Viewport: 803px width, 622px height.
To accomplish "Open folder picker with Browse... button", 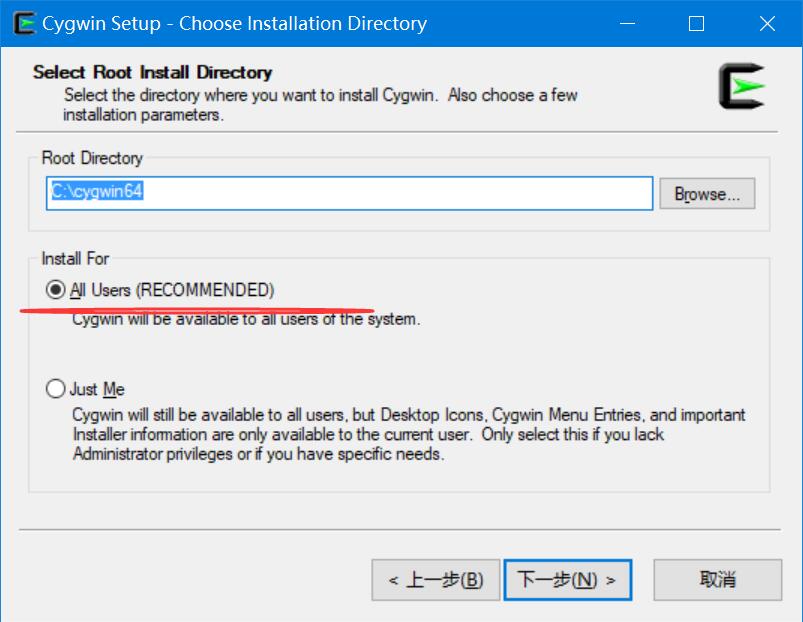I will tap(707, 194).
